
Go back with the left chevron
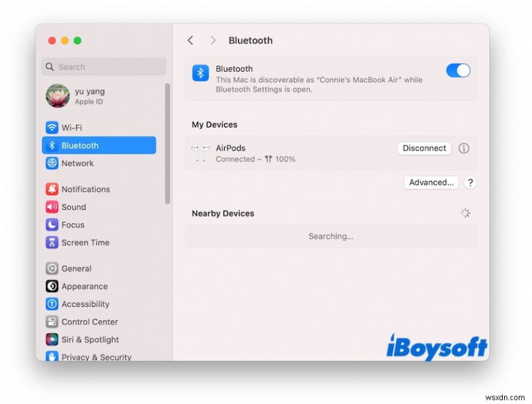pos(190,41)
